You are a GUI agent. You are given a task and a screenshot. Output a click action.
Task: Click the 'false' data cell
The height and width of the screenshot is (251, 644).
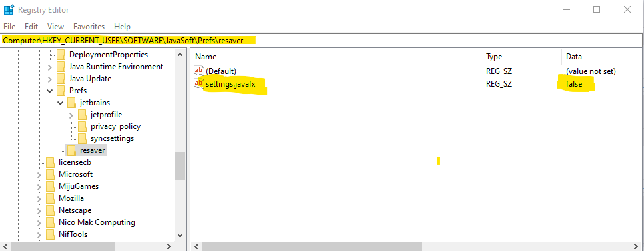tap(574, 83)
